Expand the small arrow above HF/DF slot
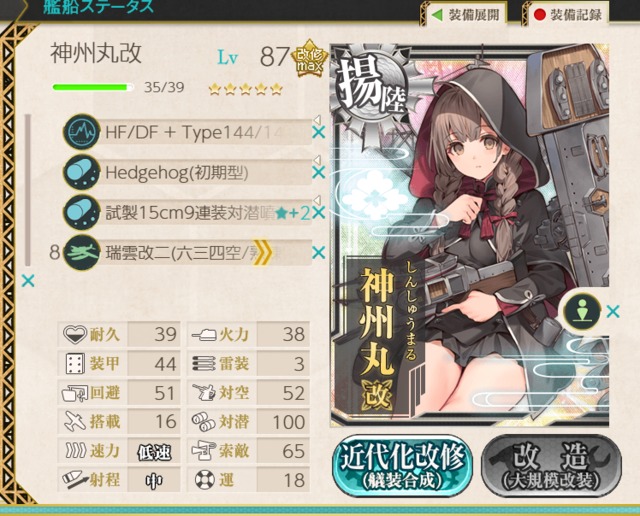The height and width of the screenshot is (516, 640). click(317, 119)
